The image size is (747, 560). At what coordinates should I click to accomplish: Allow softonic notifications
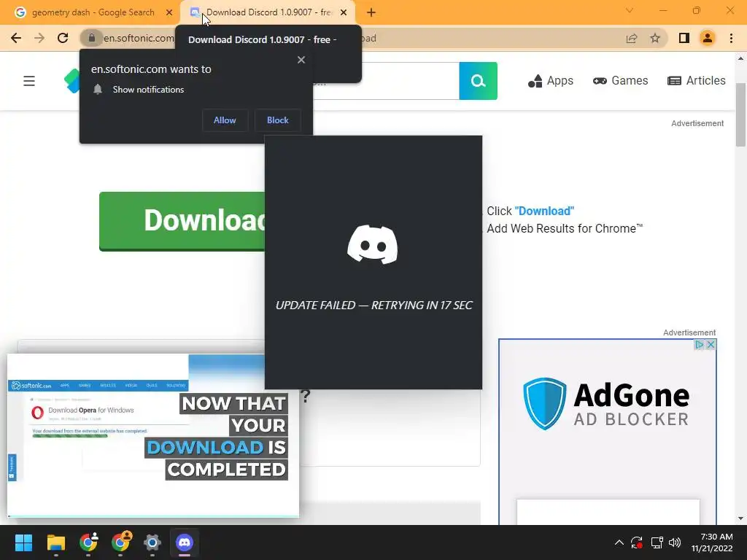click(225, 120)
